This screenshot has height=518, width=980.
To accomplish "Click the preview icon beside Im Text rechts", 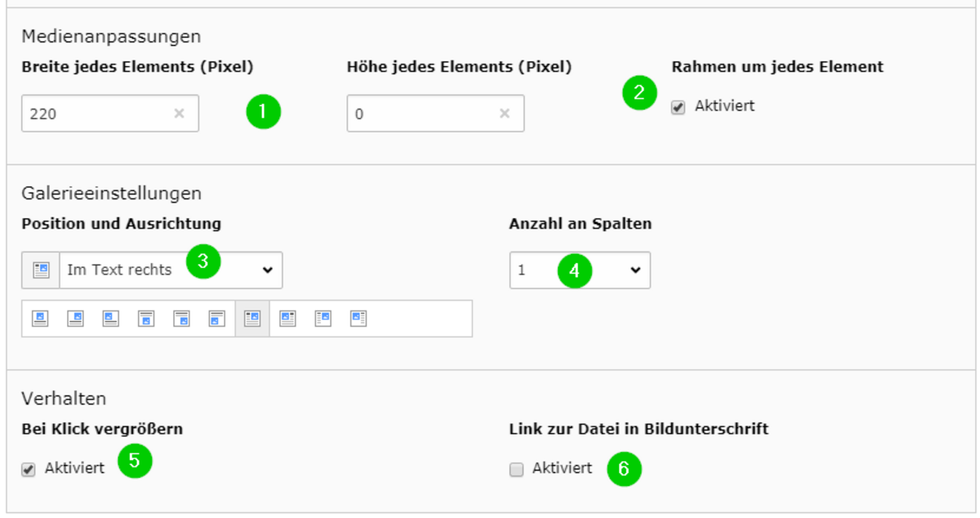I will pos(41,270).
